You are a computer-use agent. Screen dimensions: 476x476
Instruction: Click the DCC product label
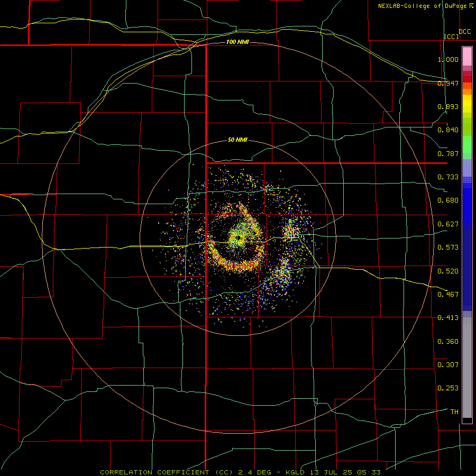click(x=464, y=32)
